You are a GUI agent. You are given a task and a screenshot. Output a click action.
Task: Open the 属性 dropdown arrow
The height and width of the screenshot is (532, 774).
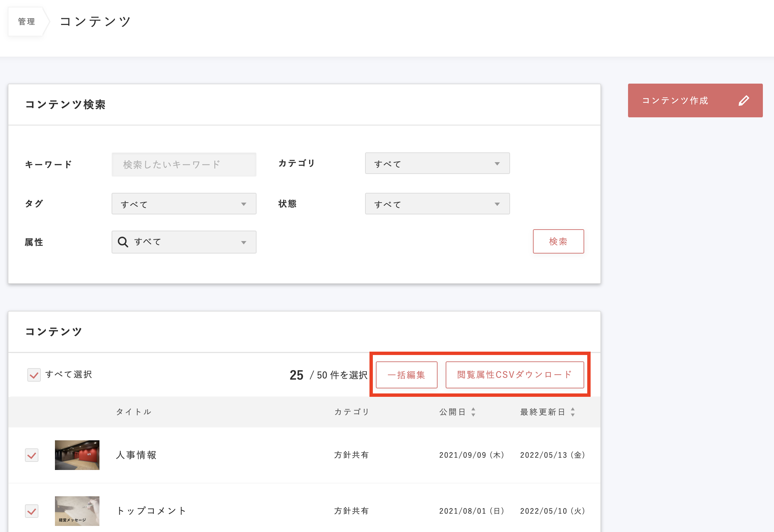click(244, 242)
